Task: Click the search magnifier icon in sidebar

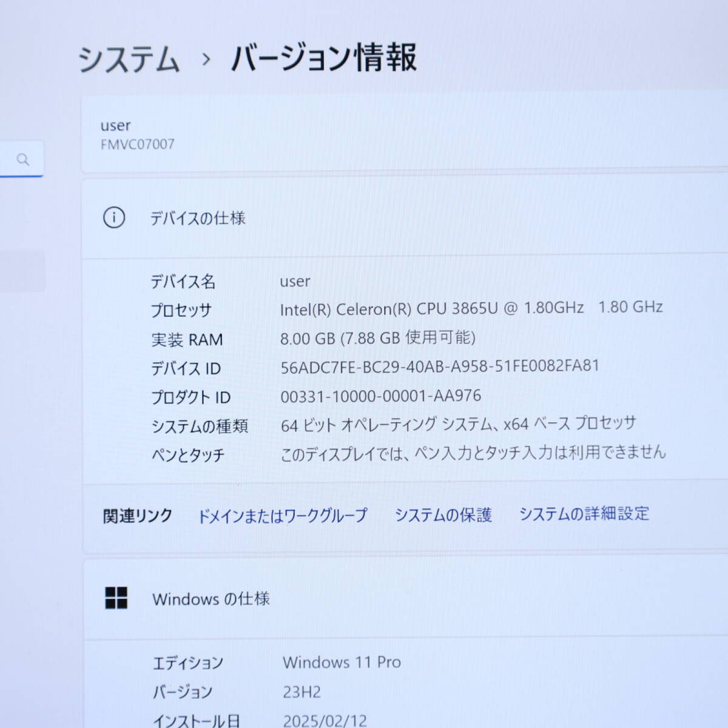Action: tap(23, 160)
